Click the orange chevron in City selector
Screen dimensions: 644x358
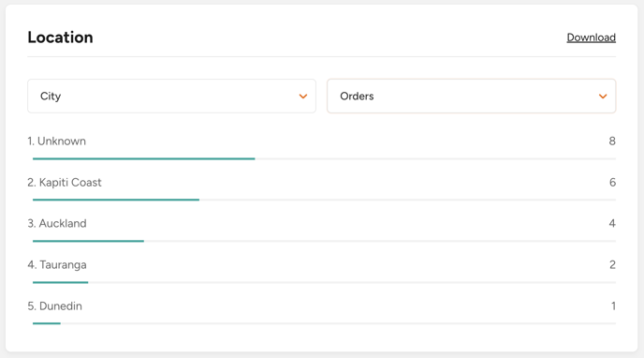pos(303,97)
